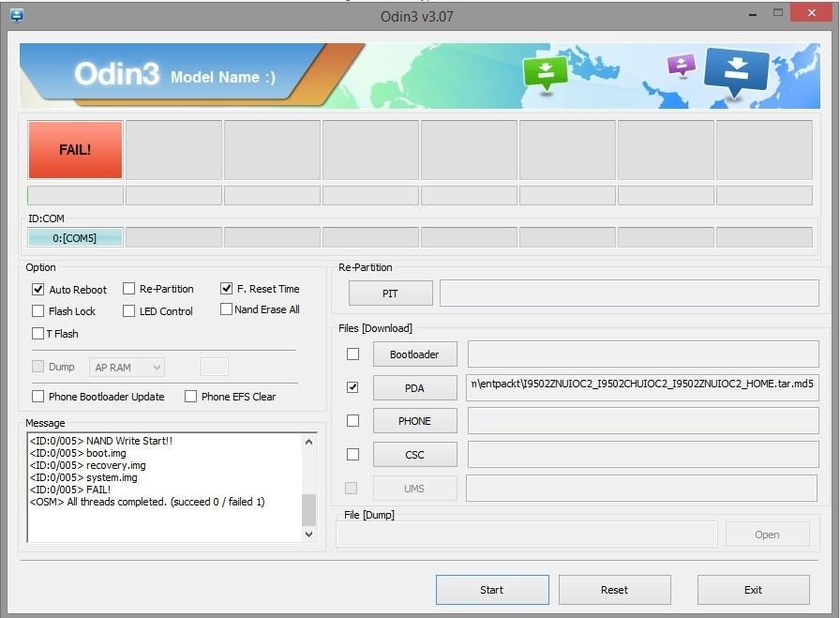The image size is (840, 618).
Task: Tick the checkbox beside Bootloader
Action: [352, 354]
